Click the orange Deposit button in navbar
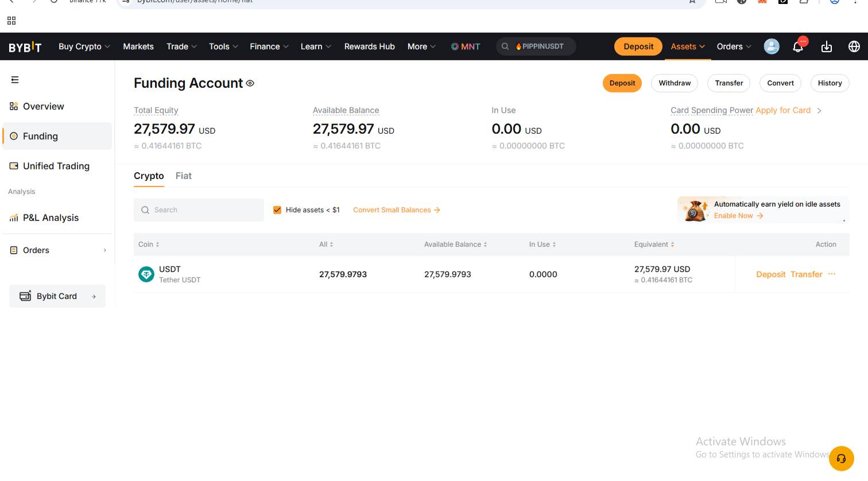 (x=638, y=46)
